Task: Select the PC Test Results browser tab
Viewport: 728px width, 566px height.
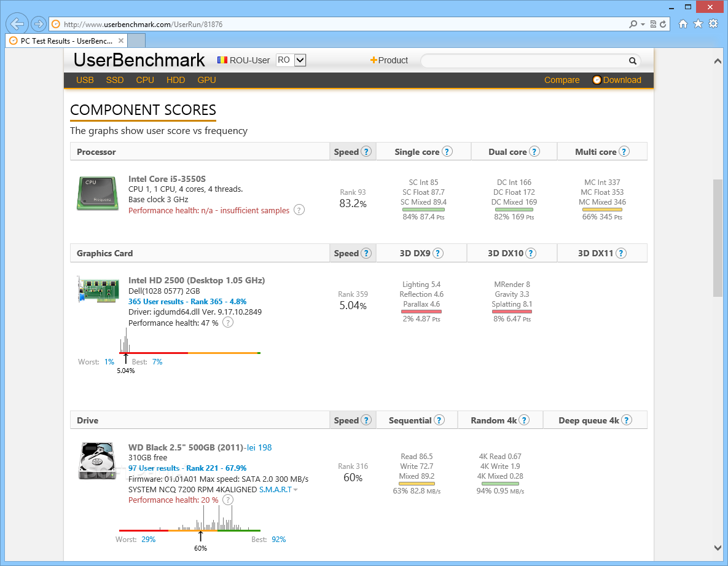Action: 66,41
